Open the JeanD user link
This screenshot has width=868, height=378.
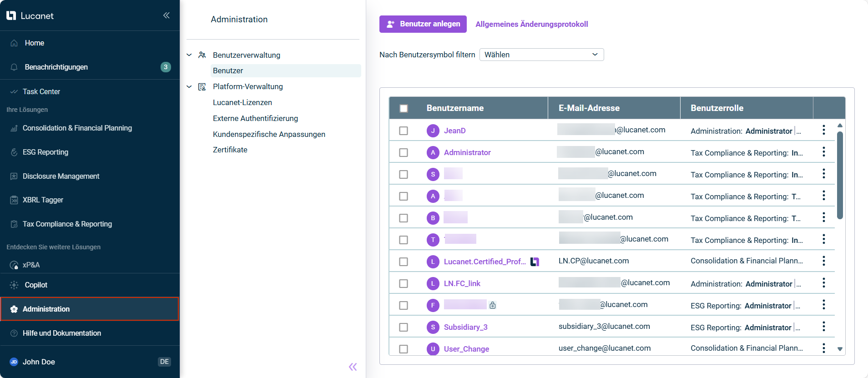(x=455, y=131)
